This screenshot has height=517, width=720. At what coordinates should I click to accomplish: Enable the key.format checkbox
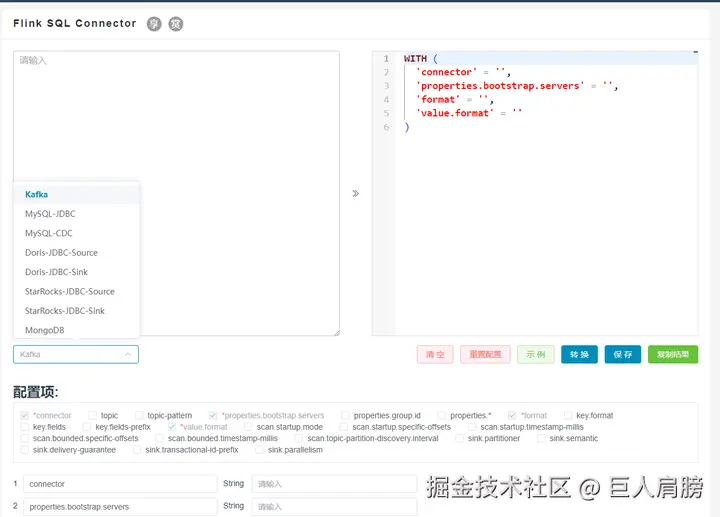(568, 416)
